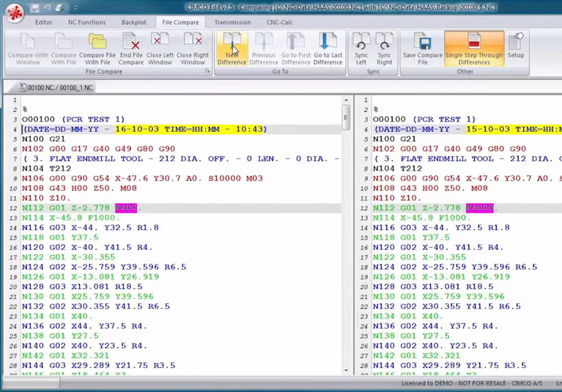Open the CNC-Calc tab
This screenshot has width=562, height=392.
tap(279, 23)
